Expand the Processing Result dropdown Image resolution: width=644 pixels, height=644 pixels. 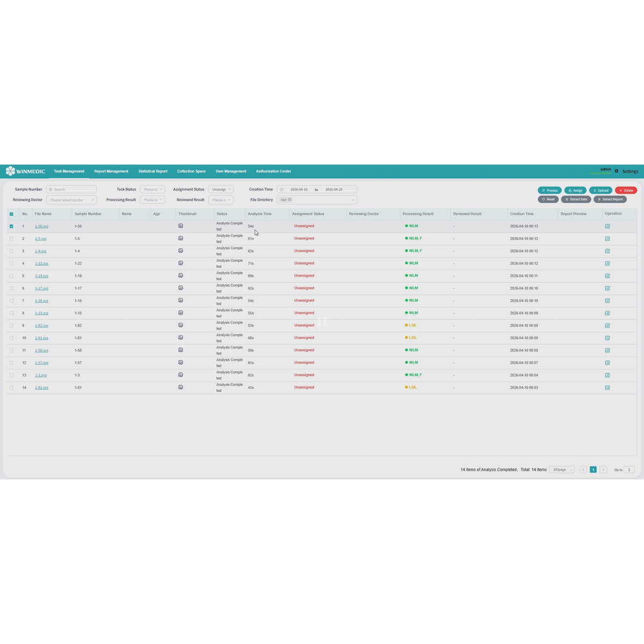pyautogui.click(x=152, y=200)
